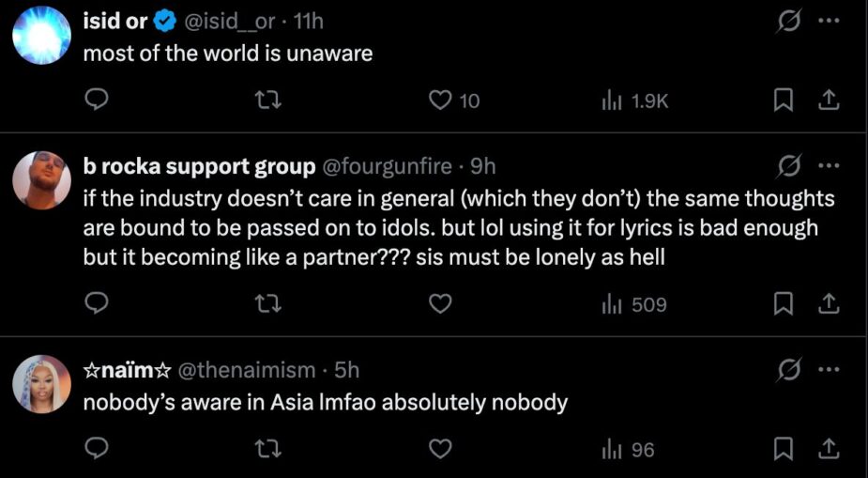This screenshot has width=868, height=478.
Task: Repost the "most of the world" tweet
Action: click(x=269, y=100)
